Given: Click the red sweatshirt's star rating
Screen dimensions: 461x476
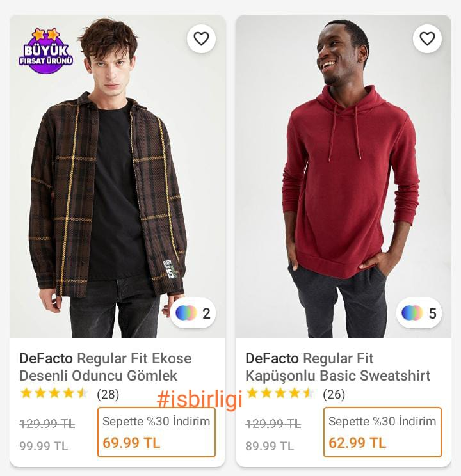Looking at the screenshot, I should 280,393.
